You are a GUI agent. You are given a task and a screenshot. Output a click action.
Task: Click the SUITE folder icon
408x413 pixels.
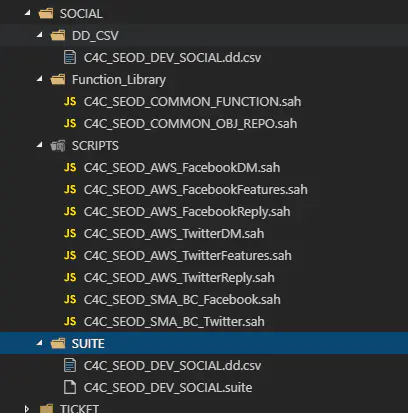click(58, 343)
